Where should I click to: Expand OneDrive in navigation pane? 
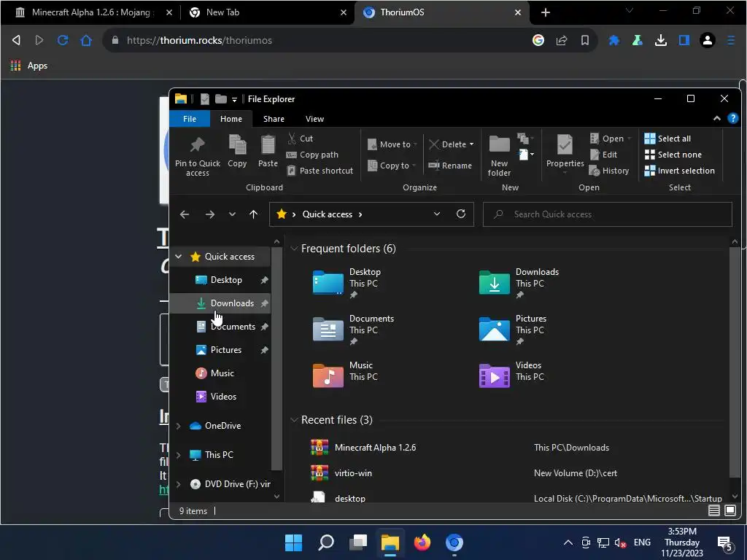[x=178, y=426]
